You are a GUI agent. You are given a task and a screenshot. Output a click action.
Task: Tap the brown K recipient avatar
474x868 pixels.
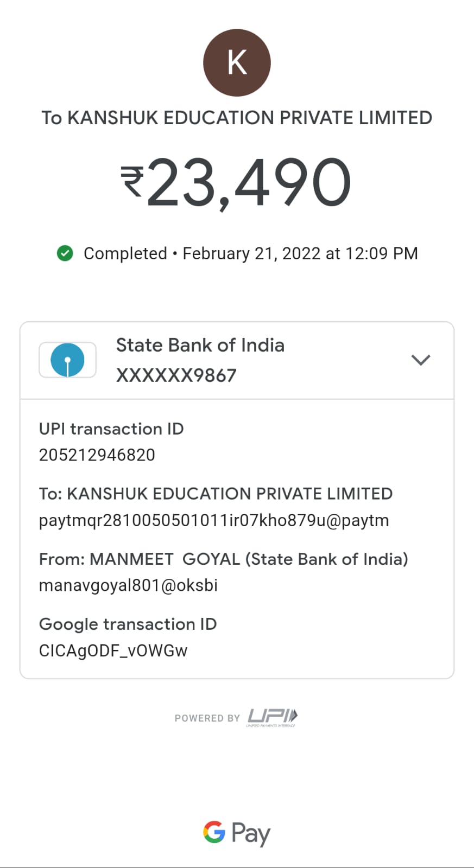237,63
